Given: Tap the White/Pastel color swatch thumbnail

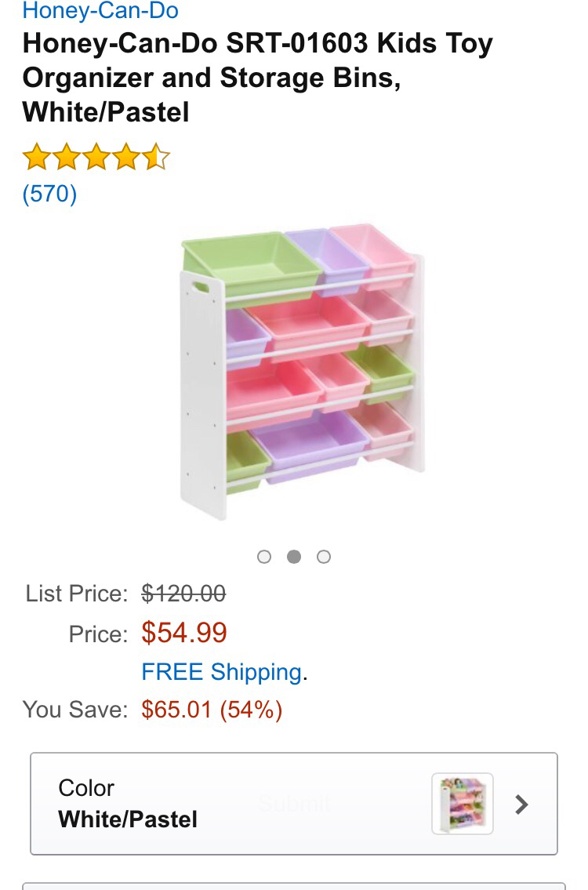Looking at the screenshot, I should (x=463, y=804).
